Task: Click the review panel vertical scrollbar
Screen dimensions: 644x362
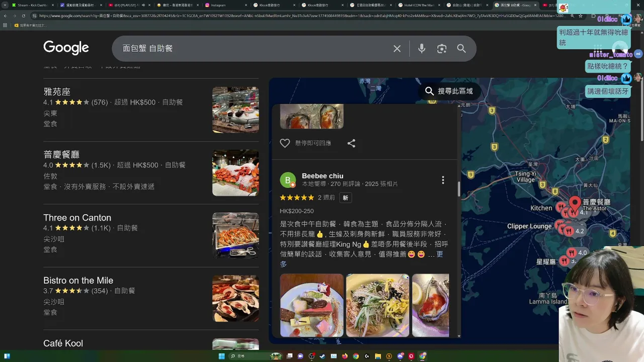Action: [x=458, y=189]
